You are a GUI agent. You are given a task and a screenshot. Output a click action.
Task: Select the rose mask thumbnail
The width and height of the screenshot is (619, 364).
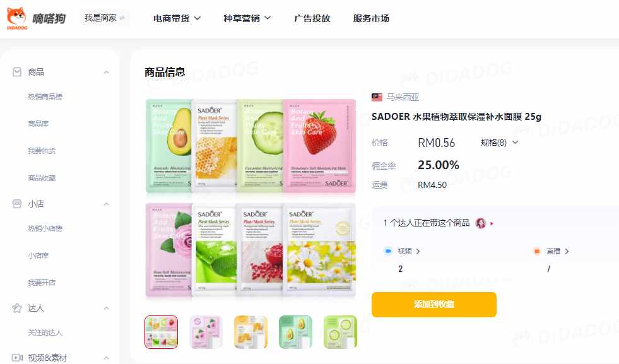click(206, 332)
